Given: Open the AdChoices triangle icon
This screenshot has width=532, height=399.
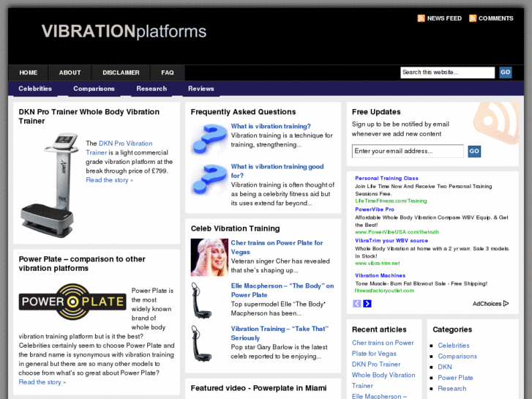Looking at the screenshot, I should (x=506, y=303).
